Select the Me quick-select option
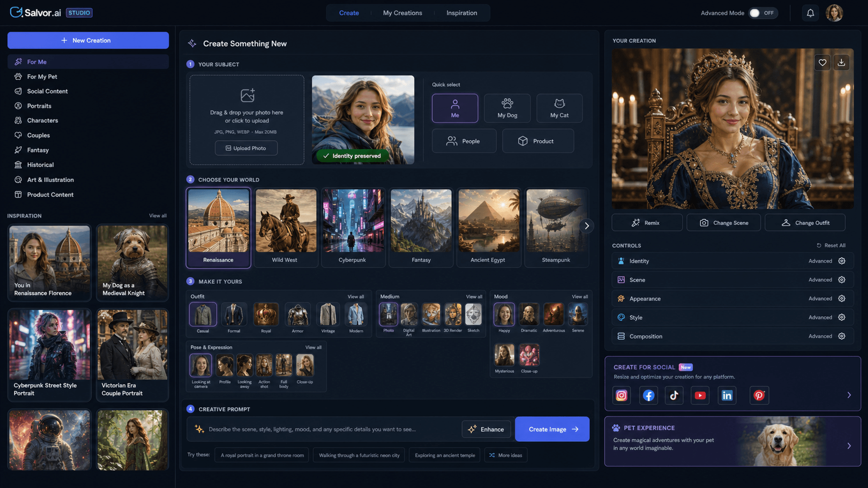 [x=455, y=108]
